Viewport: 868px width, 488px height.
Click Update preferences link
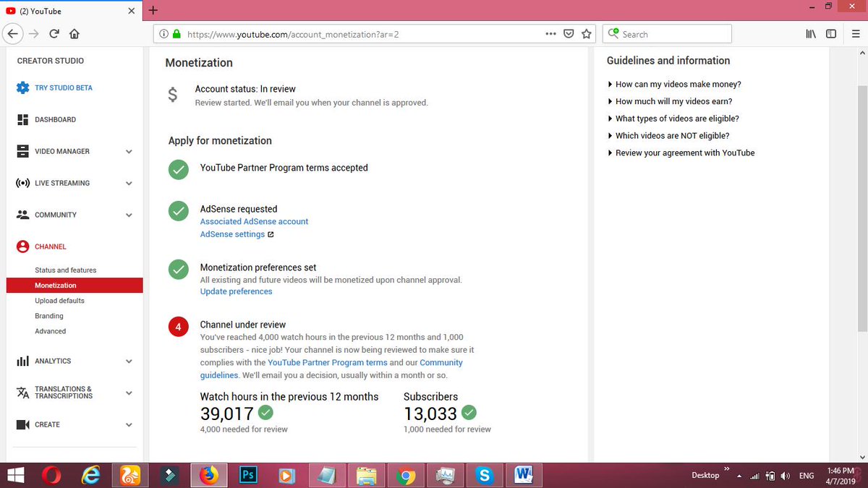click(236, 291)
